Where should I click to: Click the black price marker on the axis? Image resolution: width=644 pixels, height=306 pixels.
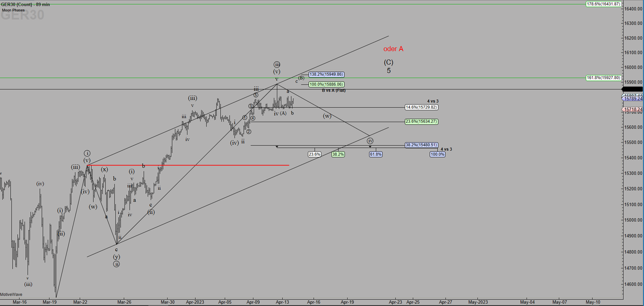pyautogui.click(x=632, y=89)
